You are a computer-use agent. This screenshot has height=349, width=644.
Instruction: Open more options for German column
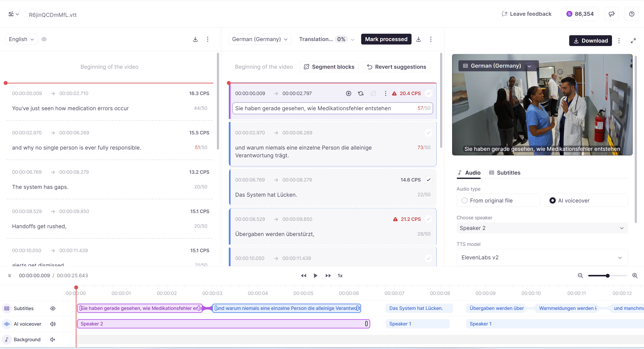(x=431, y=39)
